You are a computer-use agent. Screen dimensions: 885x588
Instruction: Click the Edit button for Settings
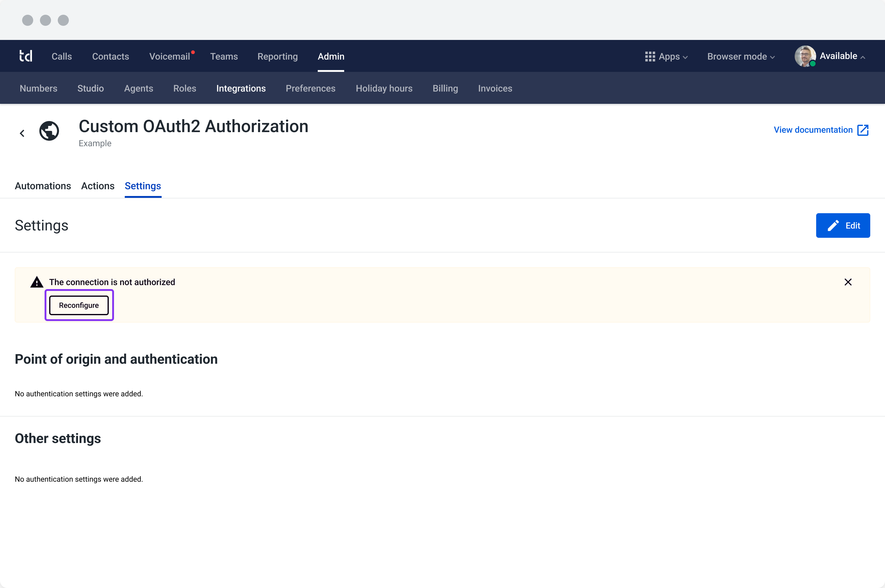[x=843, y=225]
